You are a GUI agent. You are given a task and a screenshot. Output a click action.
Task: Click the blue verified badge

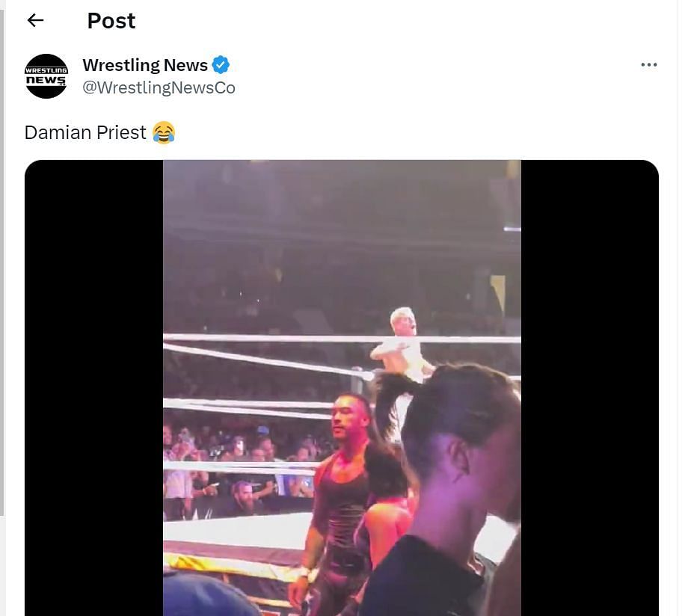pyautogui.click(x=221, y=65)
